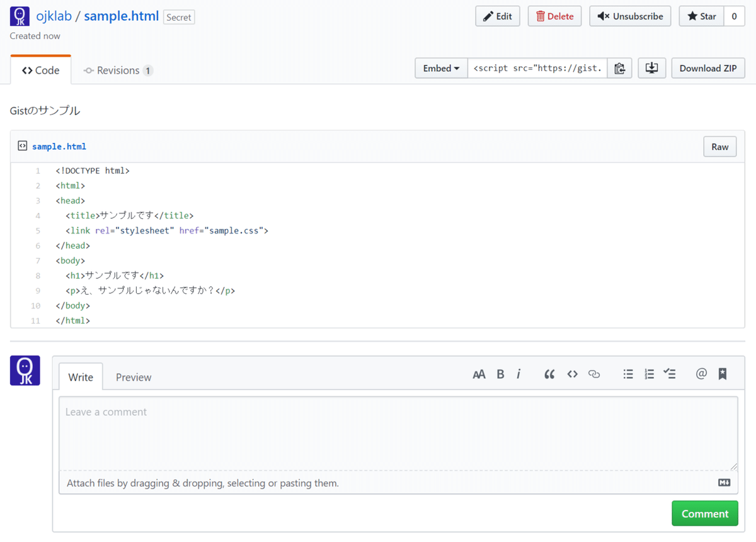
Task: Click line number 11 of the code
Action: 35,320
